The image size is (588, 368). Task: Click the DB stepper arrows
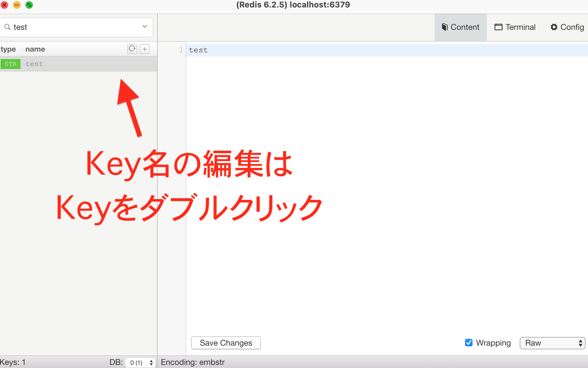[x=151, y=362]
